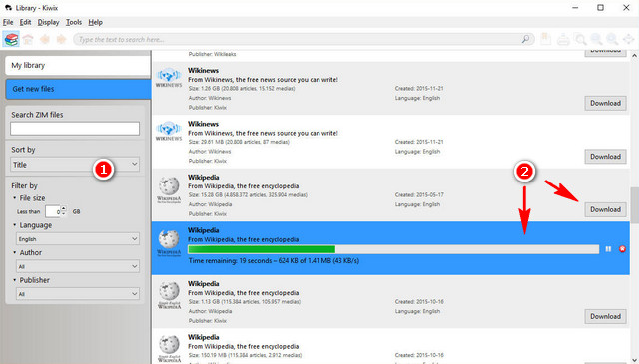This screenshot has height=364, width=639.
Task: Download the 1.26 GB Wikinews file
Action: (605, 103)
